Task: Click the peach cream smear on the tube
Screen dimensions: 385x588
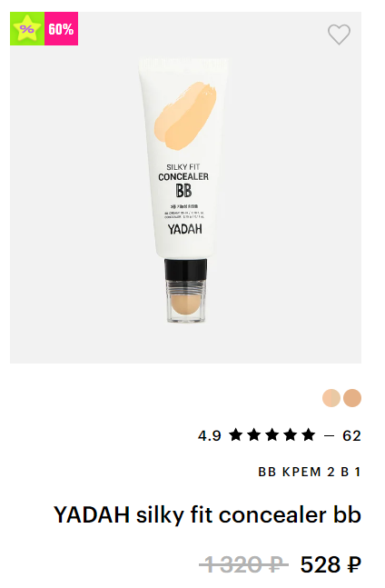Action: point(185,116)
